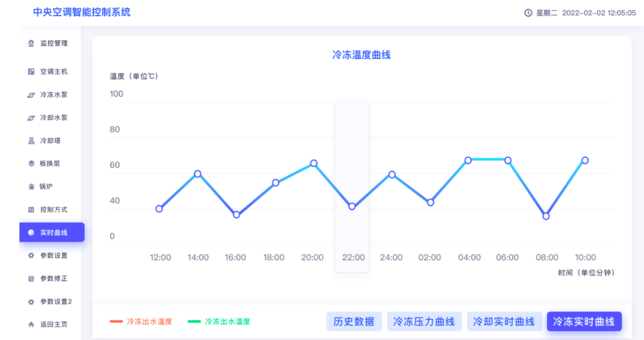
Task: Click the 冷却塔 tower icon
Action: [31, 141]
